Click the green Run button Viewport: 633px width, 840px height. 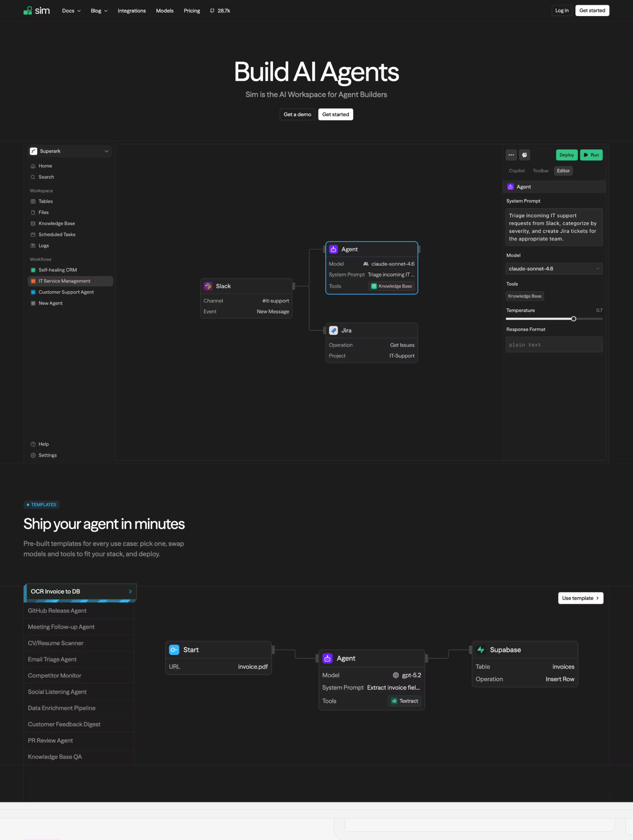pos(591,155)
